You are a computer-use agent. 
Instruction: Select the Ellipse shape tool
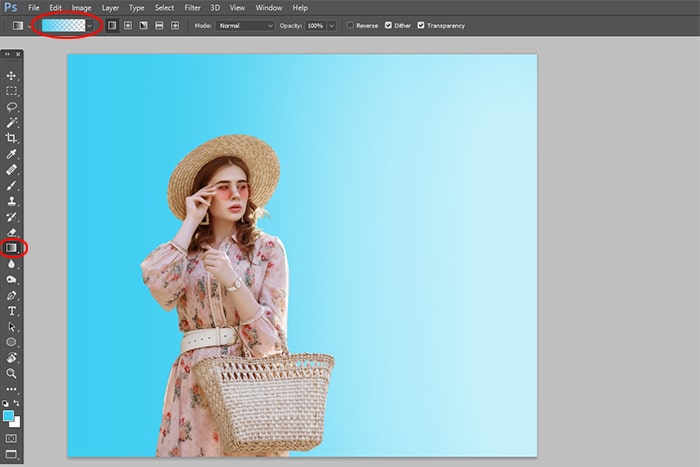coord(12,342)
